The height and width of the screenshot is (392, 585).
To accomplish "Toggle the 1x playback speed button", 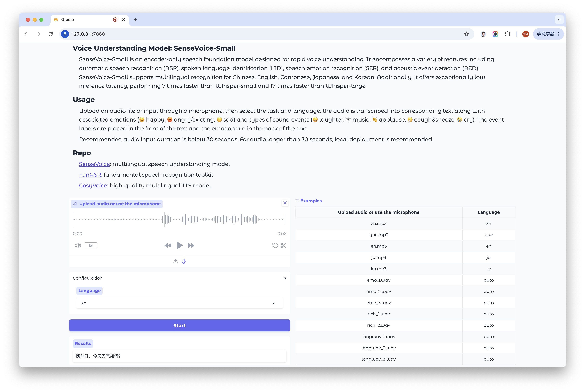I will pyautogui.click(x=90, y=245).
